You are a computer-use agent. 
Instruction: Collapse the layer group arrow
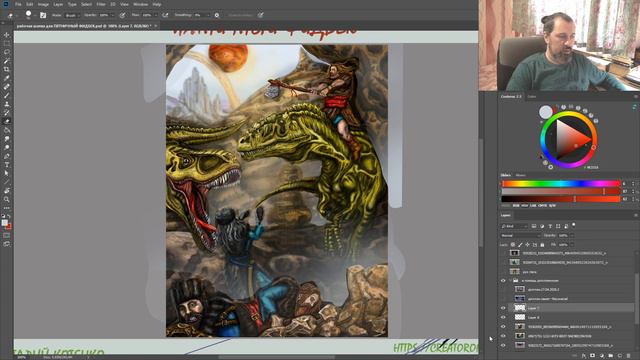[x=510, y=281]
